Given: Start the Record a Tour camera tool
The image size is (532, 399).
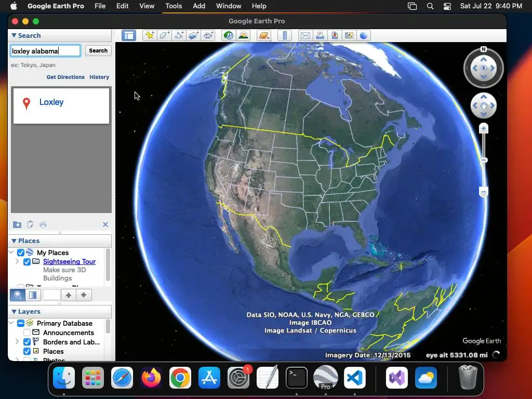Looking at the screenshot, I should tap(208, 35).
